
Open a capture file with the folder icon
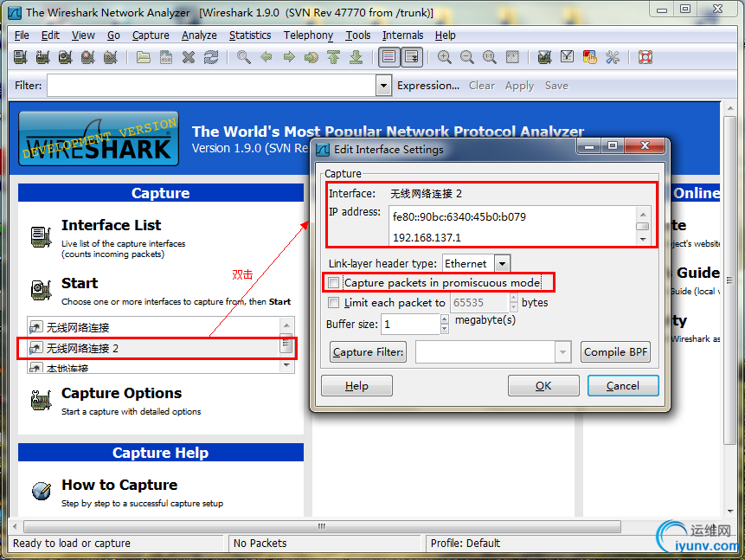pyautogui.click(x=143, y=57)
